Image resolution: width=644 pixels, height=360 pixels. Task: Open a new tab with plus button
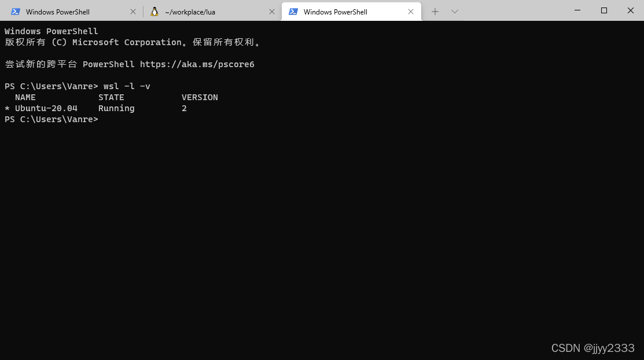435,12
